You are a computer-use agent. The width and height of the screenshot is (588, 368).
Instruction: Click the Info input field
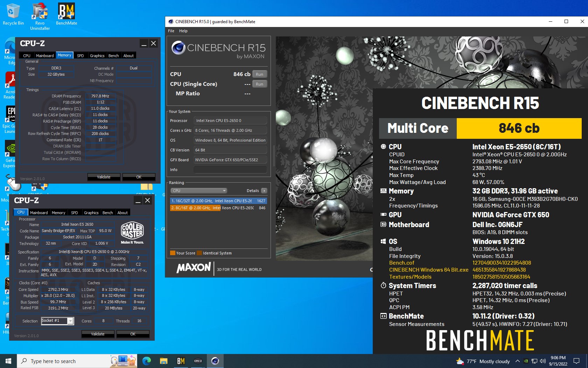pos(230,170)
